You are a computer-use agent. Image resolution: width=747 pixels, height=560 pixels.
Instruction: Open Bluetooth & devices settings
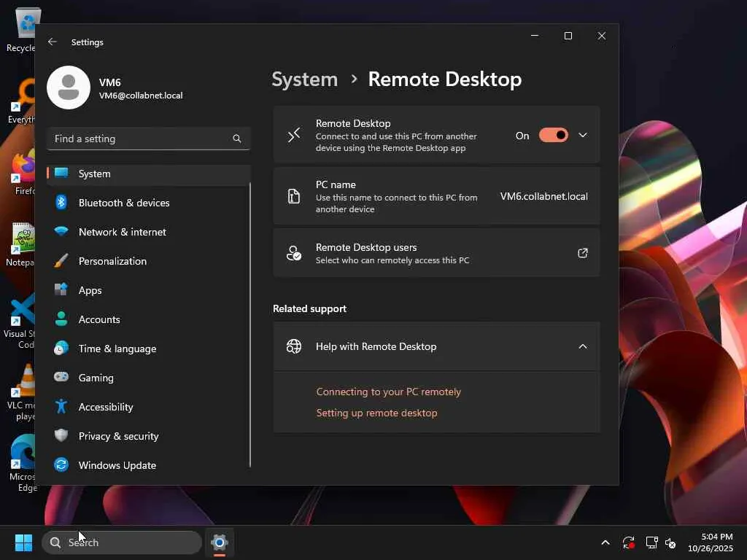click(149, 203)
